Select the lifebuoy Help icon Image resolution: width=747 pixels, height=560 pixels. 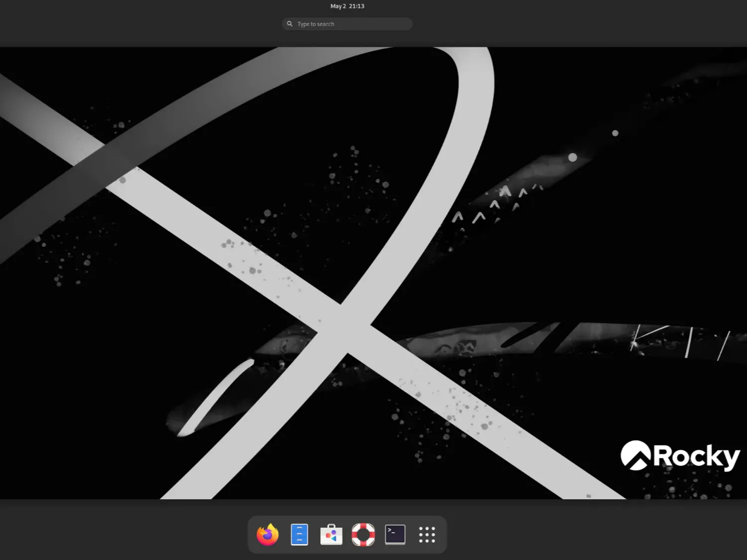pyautogui.click(x=363, y=535)
